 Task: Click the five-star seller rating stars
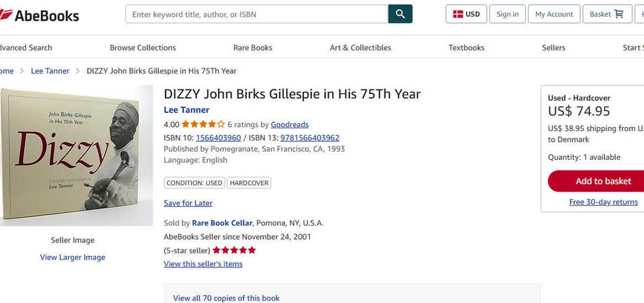234,251
